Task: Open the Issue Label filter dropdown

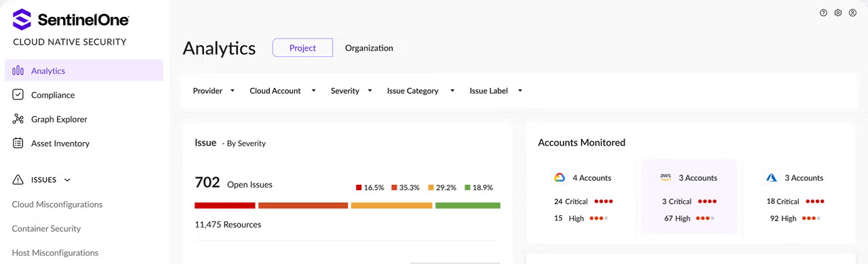Action: (496, 91)
